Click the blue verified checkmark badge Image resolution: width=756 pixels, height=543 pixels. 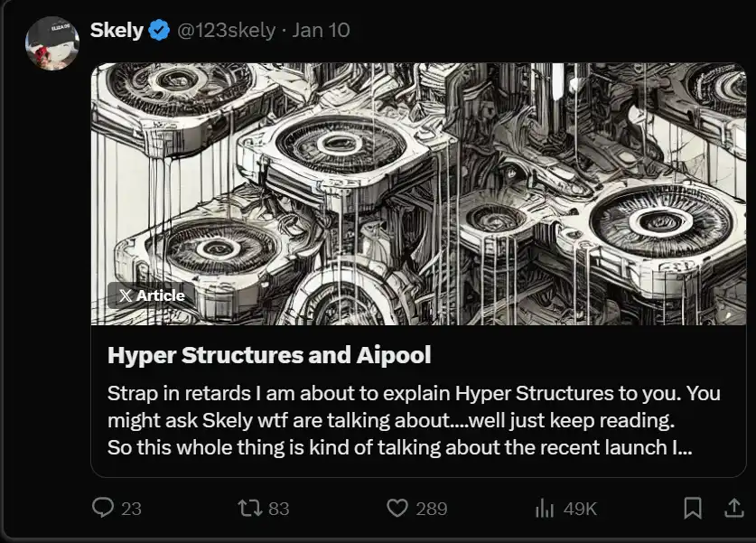pos(159,30)
